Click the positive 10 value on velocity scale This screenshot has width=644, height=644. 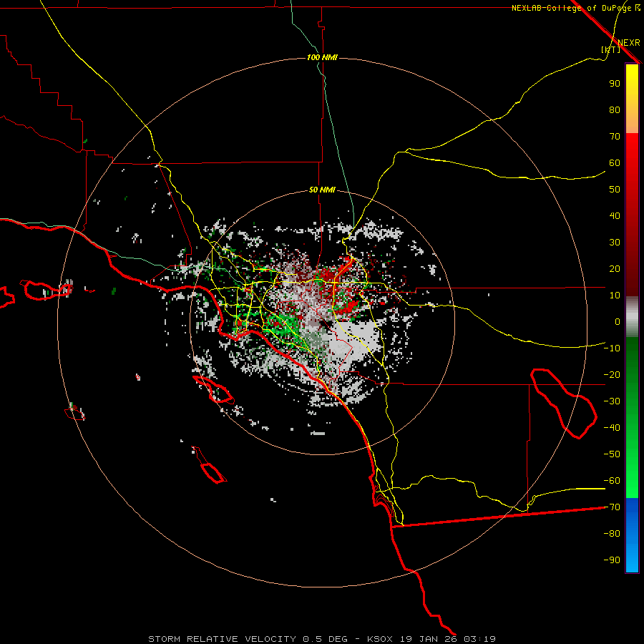click(615, 296)
